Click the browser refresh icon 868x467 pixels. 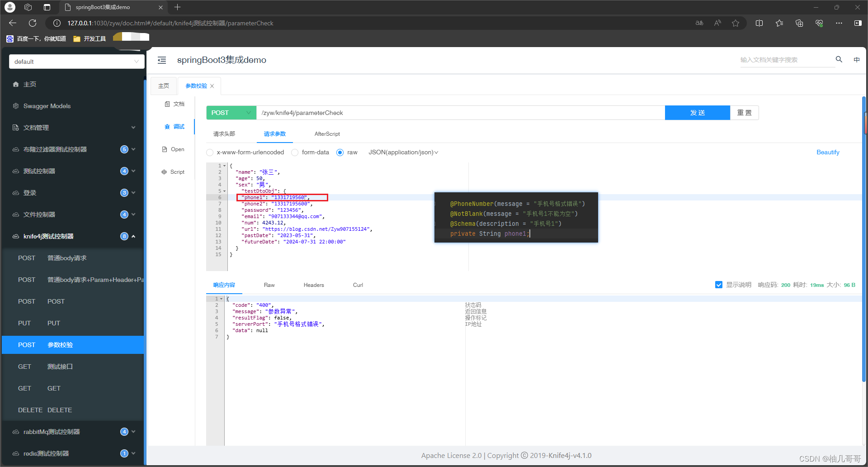pyautogui.click(x=33, y=23)
